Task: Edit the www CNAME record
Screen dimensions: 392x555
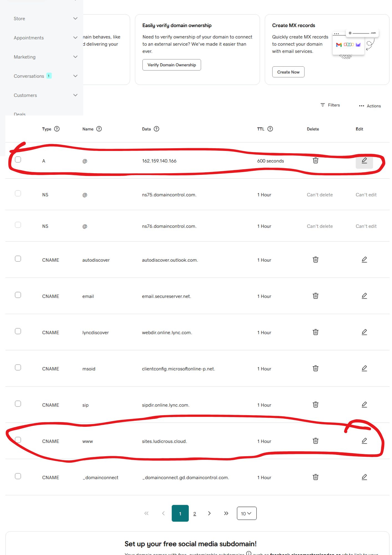Action: click(364, 441)
